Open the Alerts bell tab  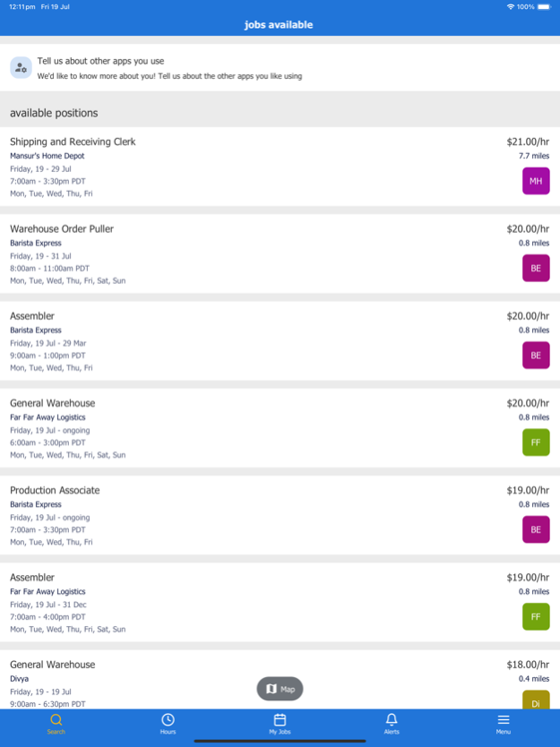(392, 720)
